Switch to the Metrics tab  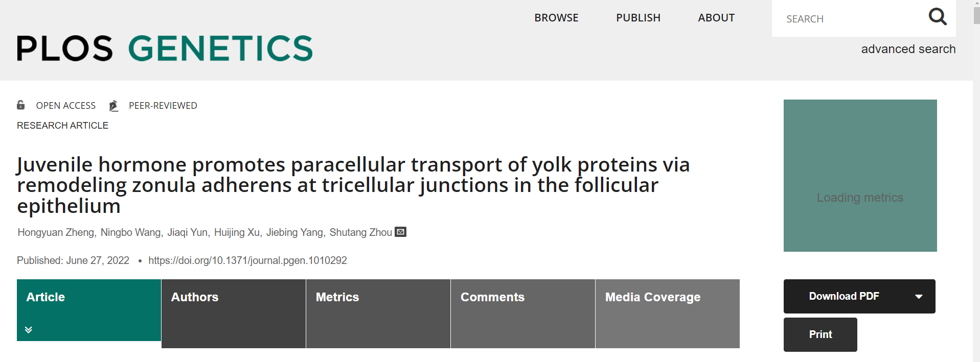[337, 297]
